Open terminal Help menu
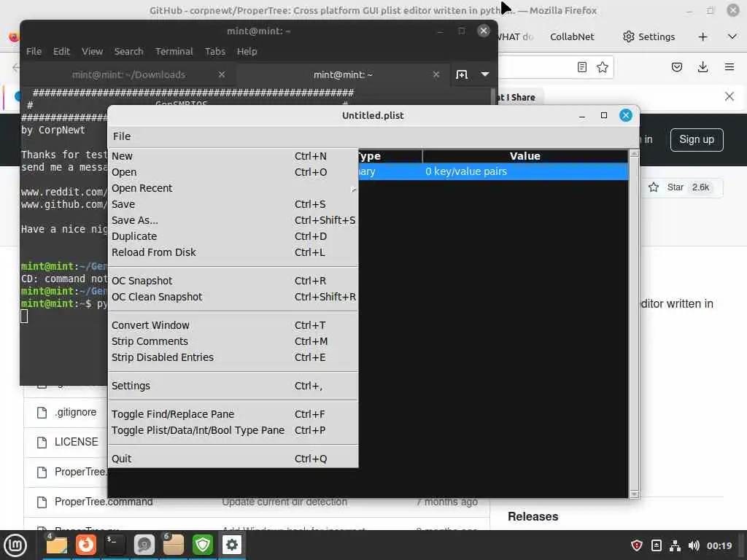 pos(247,52)
